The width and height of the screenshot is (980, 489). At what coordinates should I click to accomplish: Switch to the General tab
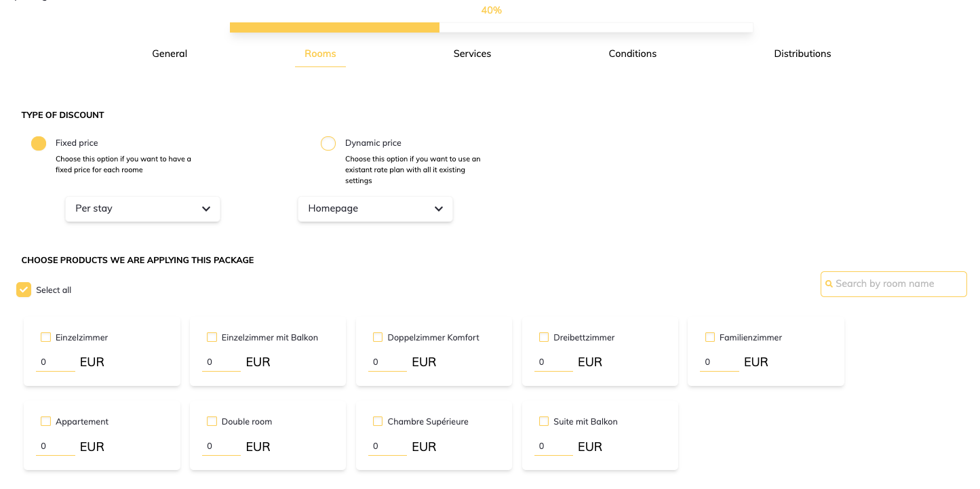[x=170, y=54]
